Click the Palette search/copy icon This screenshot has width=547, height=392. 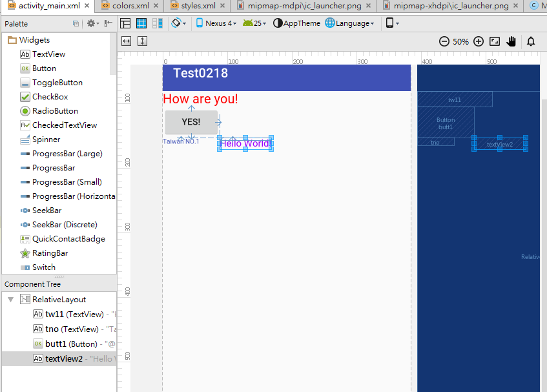click(76, 23)
